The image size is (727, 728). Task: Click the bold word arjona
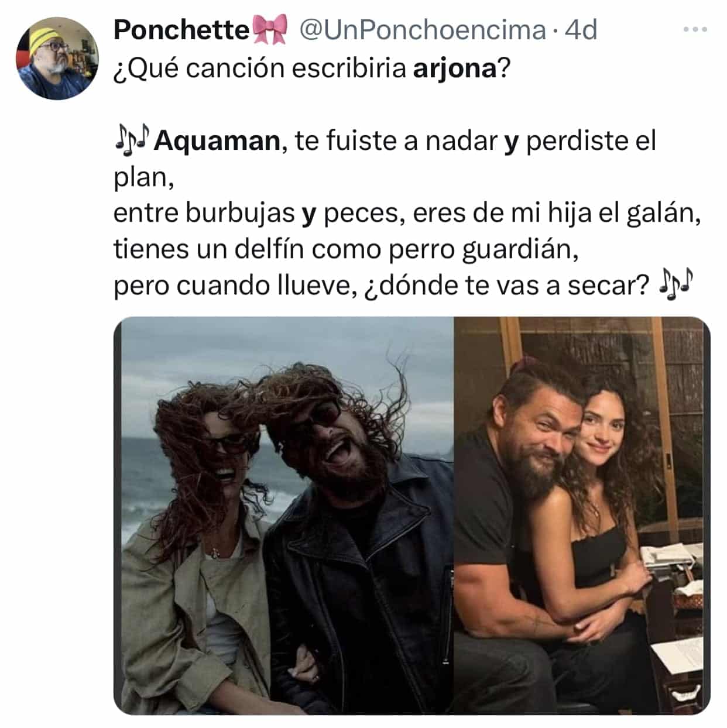pos(455,70)
